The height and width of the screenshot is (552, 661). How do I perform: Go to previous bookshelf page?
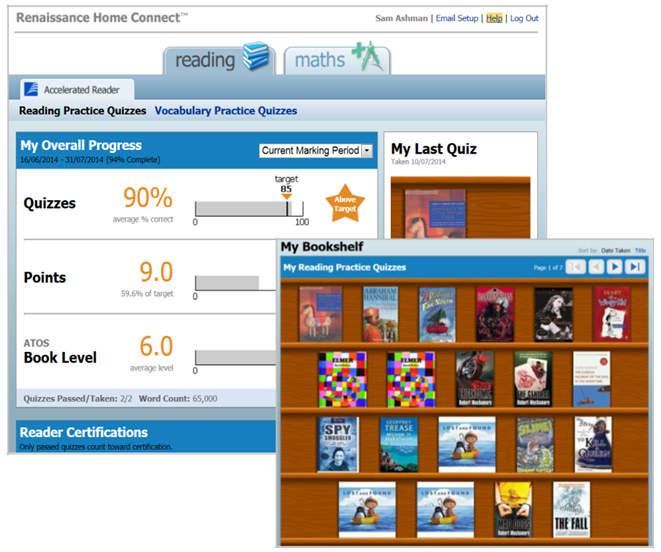tap(596, 267)
